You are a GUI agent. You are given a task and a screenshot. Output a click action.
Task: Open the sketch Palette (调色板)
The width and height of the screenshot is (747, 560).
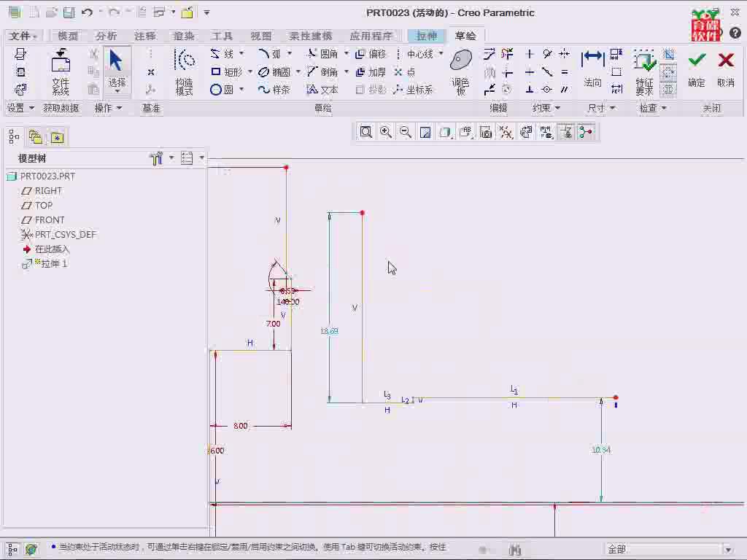click(461, 71)
